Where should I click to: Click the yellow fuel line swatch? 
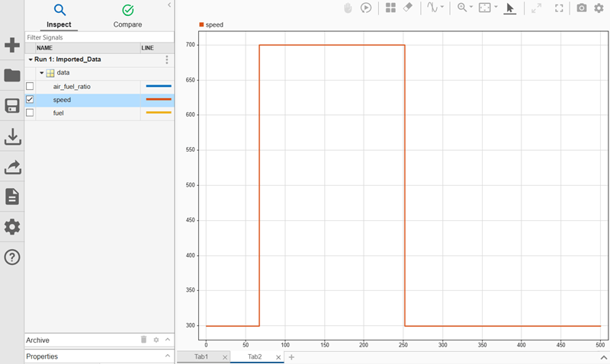click(159, 113)
